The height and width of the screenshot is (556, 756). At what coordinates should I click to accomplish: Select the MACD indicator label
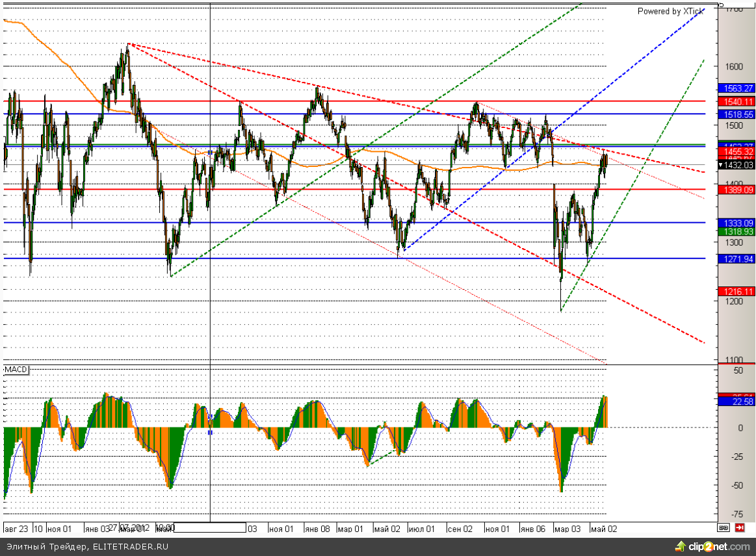pyautogui.click(x=16, y=370)
